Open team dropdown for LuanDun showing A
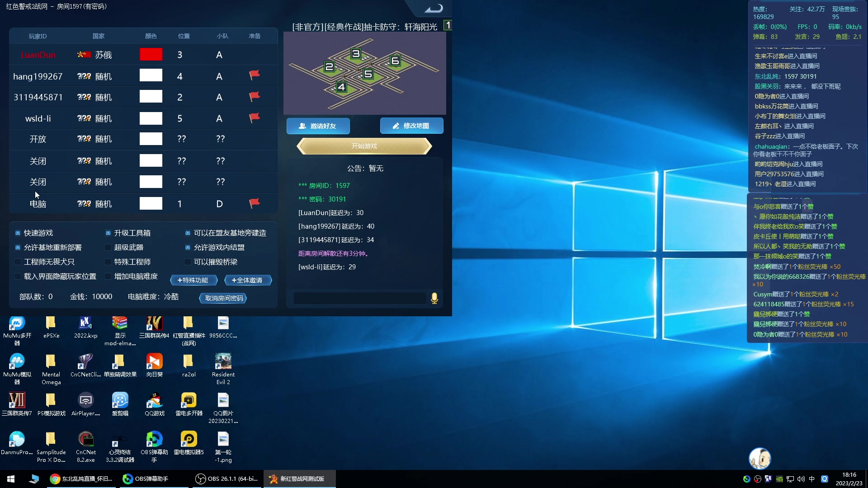This screenshot has width=868, height=488. (219, 55)
